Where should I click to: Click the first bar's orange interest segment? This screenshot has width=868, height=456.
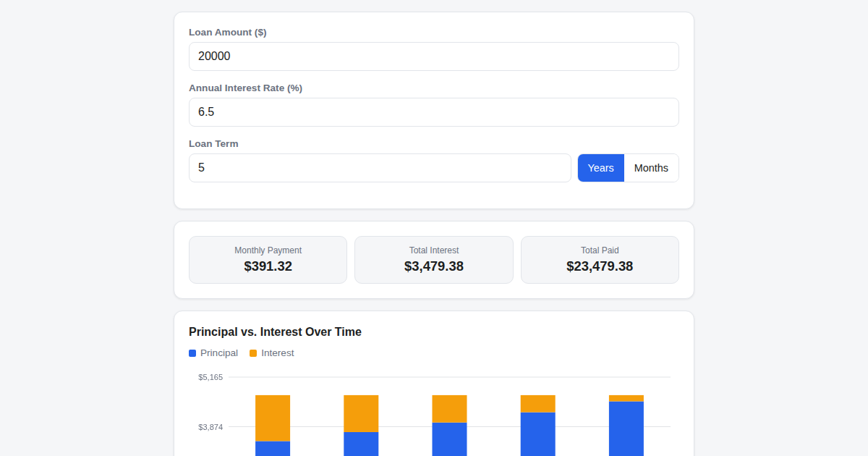(x=273, y=418)
